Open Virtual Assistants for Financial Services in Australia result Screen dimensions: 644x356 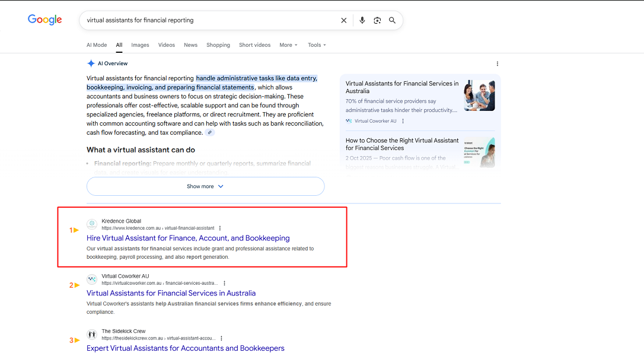click(171, 293)
